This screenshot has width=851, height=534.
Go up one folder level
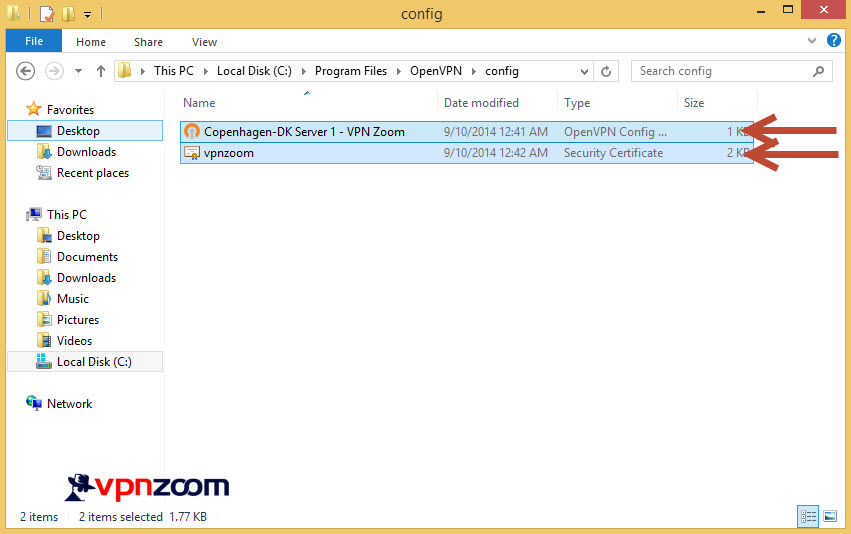pos(100,71)
